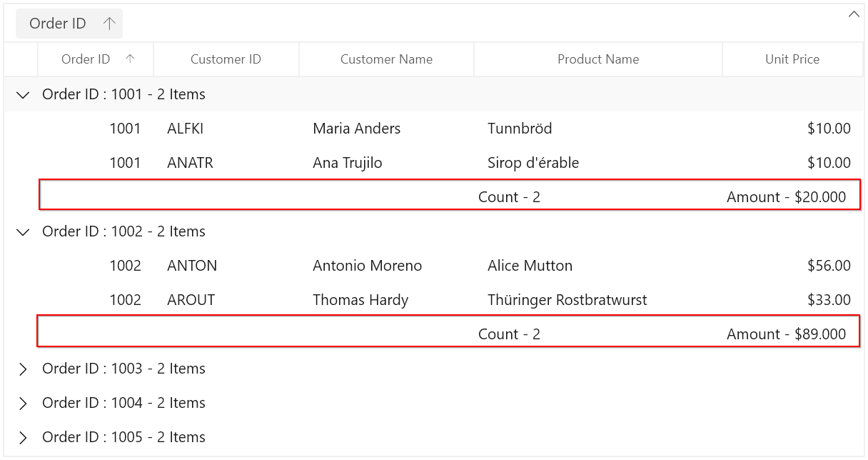Click 'Count - 2' summary under order 1002

509,334
